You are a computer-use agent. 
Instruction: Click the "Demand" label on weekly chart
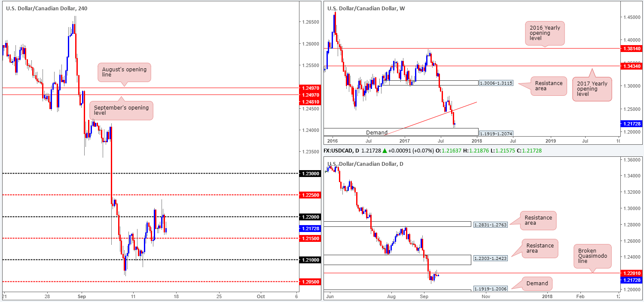pos(377,133)
